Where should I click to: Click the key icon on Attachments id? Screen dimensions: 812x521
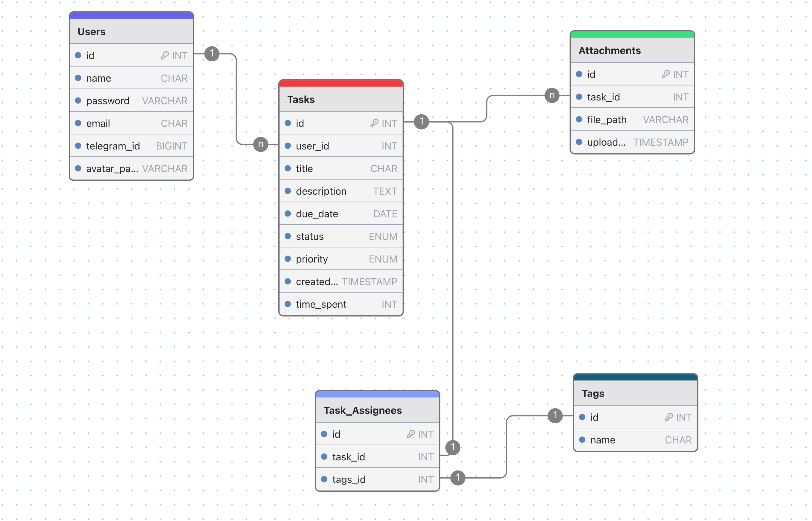coord(666,74)
